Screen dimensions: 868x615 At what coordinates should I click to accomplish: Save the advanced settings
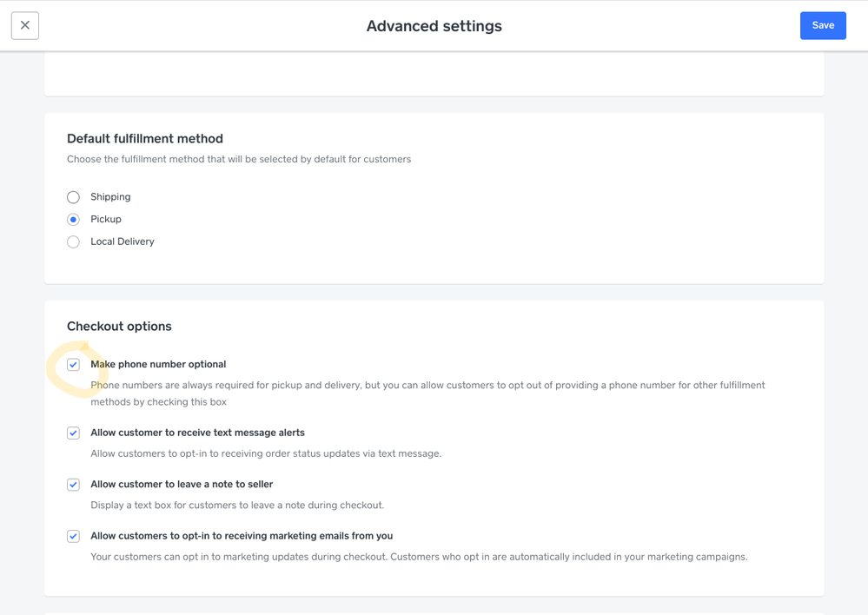pos(823,25)
